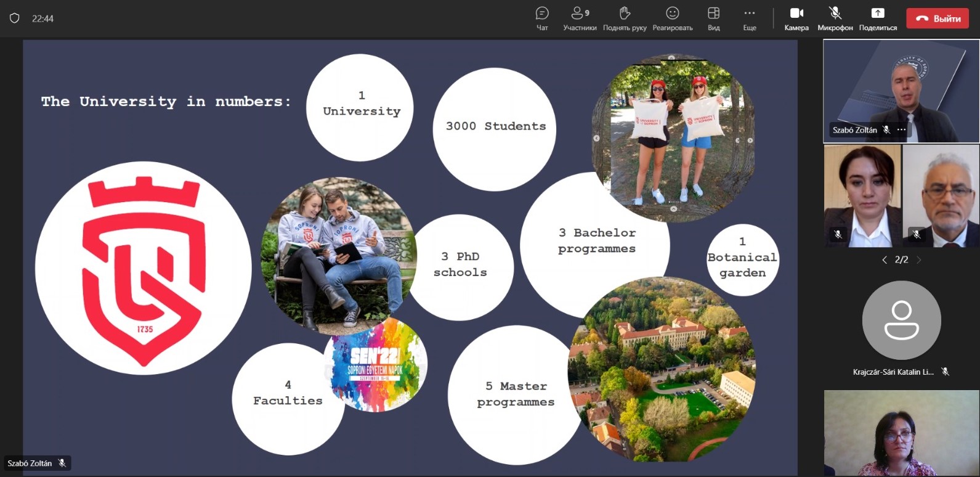
Task: Click the muted mic icon on woman's video
Action: (838, 234)
